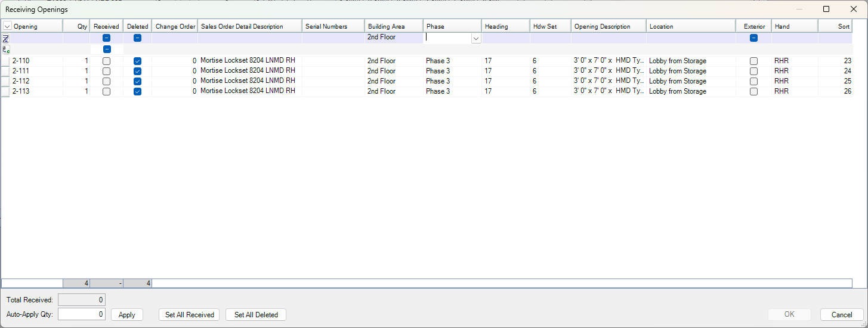Click the clear filter icon in filter row
This screenshot has width=868, height=328.
[x=6, y=38]
